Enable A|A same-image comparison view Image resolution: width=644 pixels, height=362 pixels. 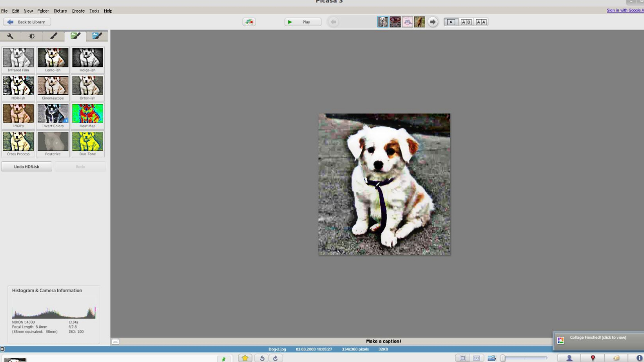(481, 22)
